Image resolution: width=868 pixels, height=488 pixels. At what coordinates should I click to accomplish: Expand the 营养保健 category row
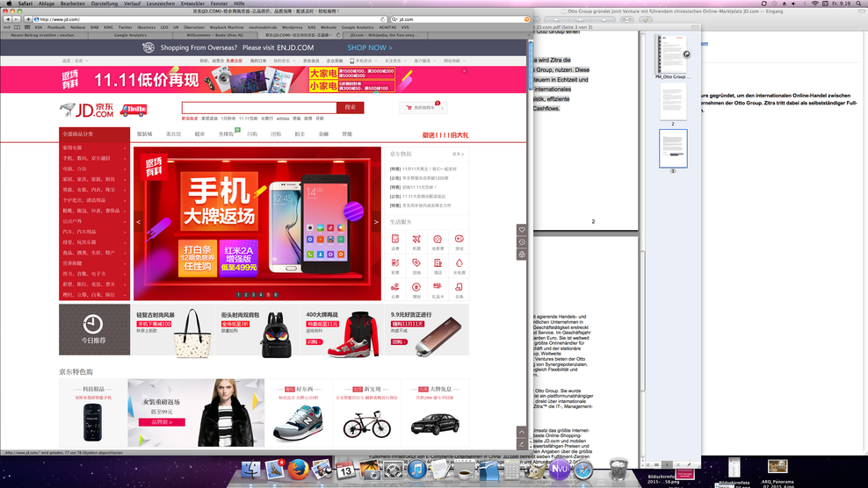pos(94,263)
